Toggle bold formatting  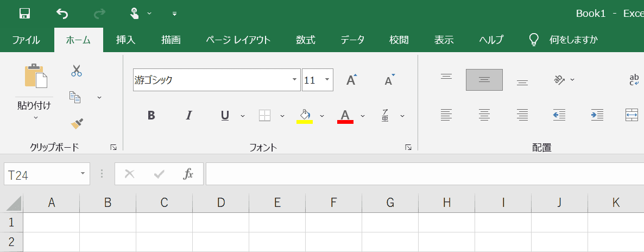pos(151,116)
